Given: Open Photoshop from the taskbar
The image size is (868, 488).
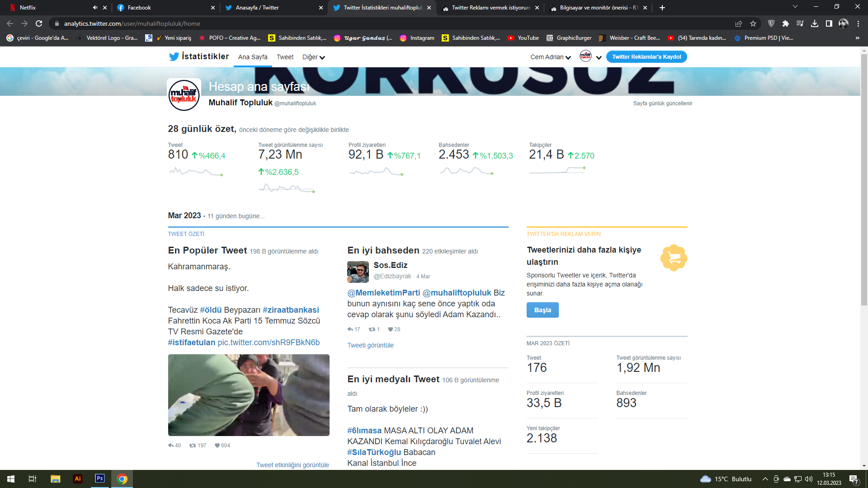Looking at the screenshot, I should point(100,479).
